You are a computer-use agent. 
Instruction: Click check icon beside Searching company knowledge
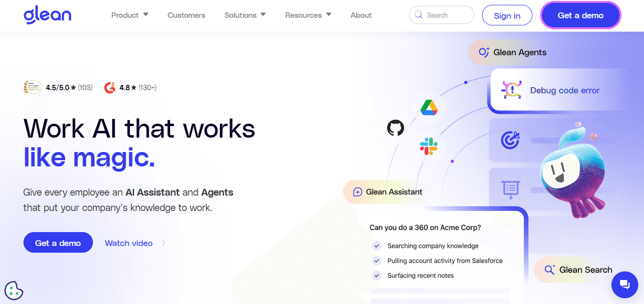(377, 246)
